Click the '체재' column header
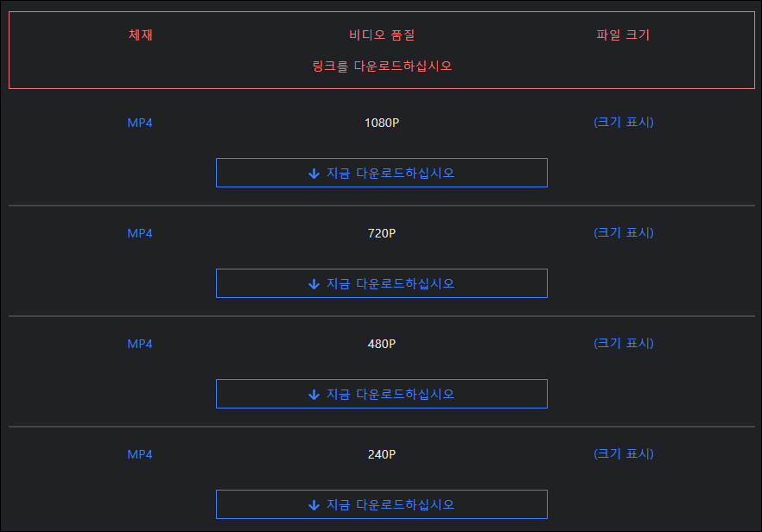 140,35
